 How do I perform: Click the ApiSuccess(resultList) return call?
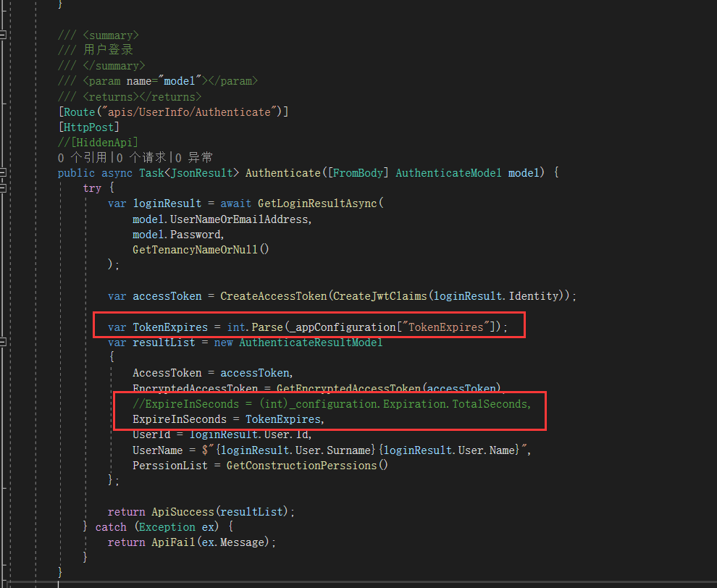220,512
